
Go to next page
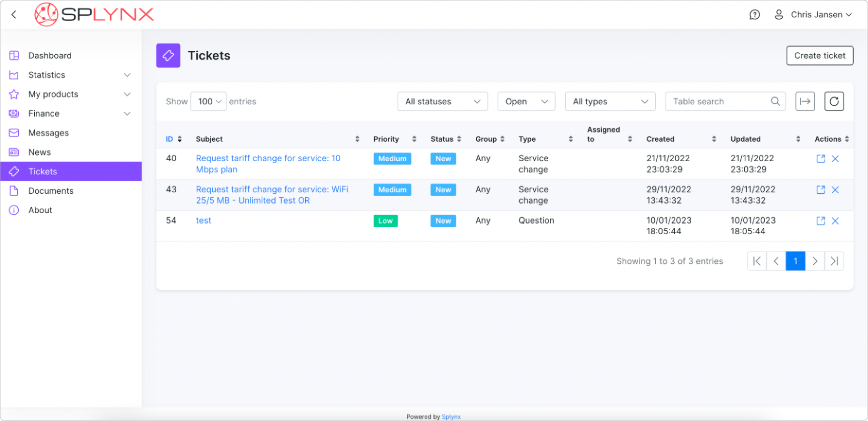coord(815,261)
